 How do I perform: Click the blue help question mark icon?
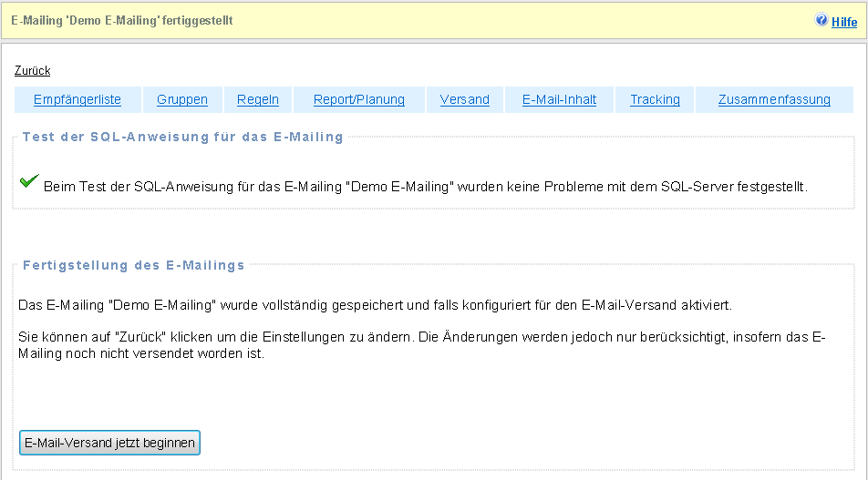821,20
